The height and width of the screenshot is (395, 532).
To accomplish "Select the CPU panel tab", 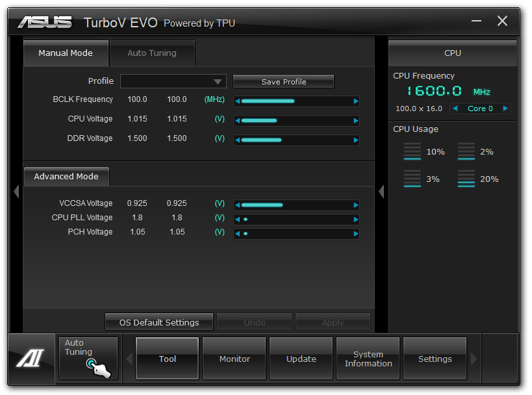I will 452,53.
